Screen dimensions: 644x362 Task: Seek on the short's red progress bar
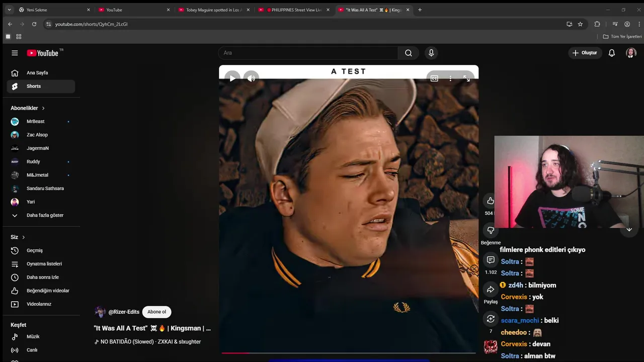click(349, 353)
